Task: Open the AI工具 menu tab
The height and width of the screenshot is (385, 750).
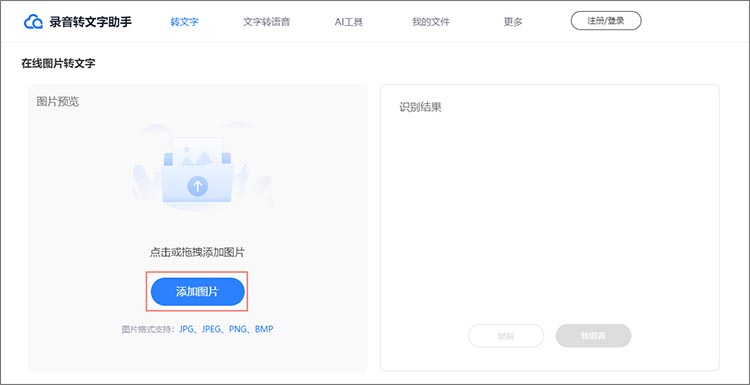Action: 349,22
